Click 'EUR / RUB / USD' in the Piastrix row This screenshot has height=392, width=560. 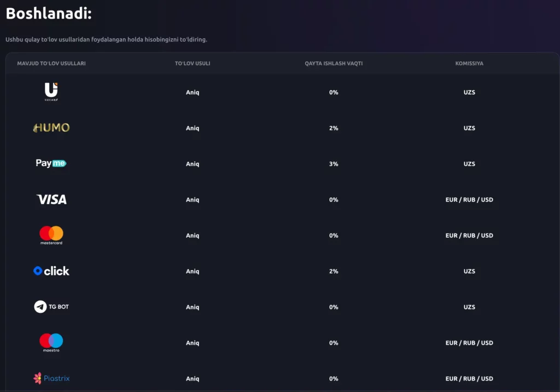469,378
